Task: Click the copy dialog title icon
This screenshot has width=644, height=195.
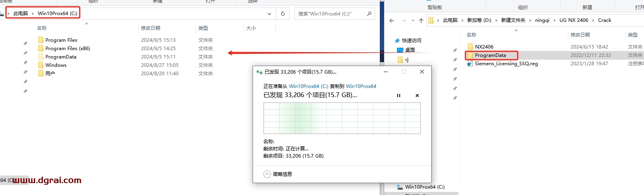Action: [x=259, y=72]
